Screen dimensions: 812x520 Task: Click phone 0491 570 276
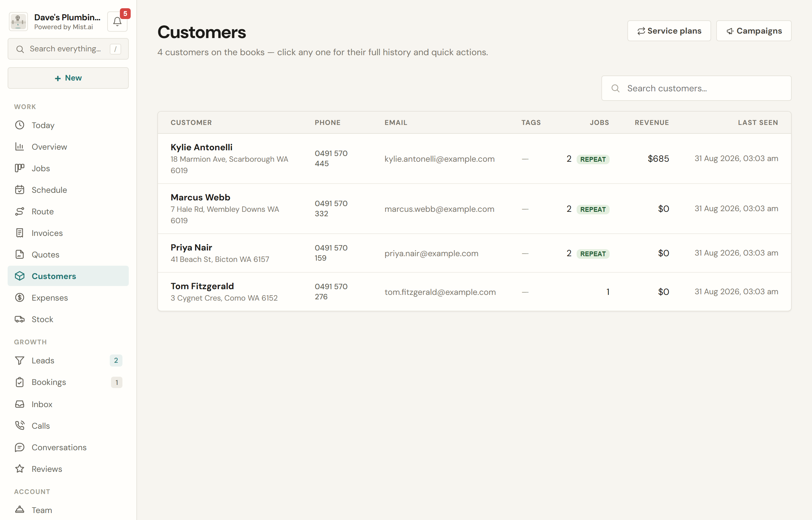point(331,291)
